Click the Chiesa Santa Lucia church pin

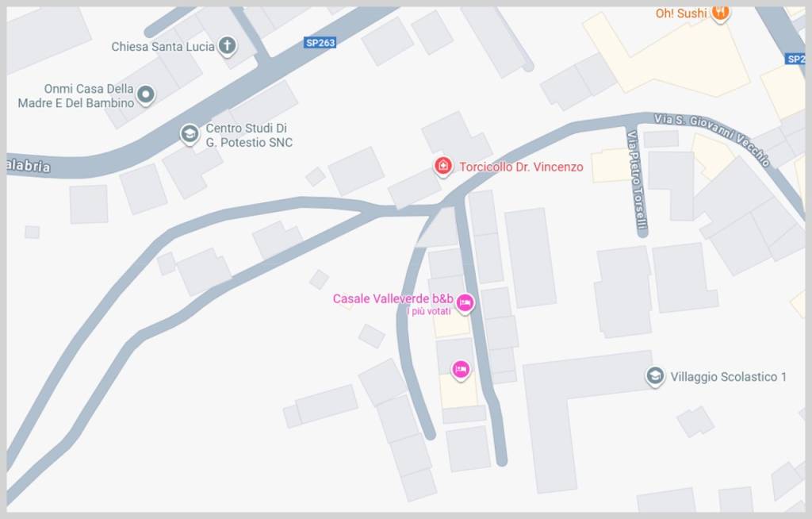click(227, 46)
